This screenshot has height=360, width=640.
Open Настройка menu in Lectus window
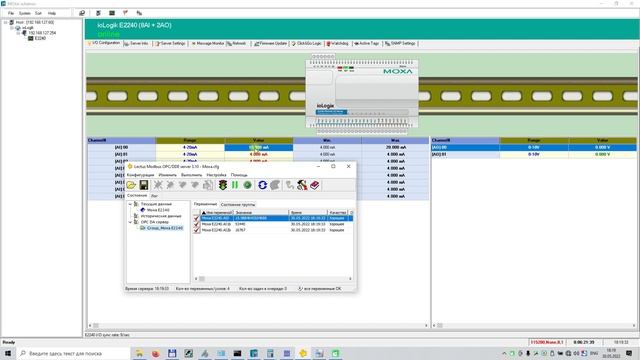tap(216, 175)
